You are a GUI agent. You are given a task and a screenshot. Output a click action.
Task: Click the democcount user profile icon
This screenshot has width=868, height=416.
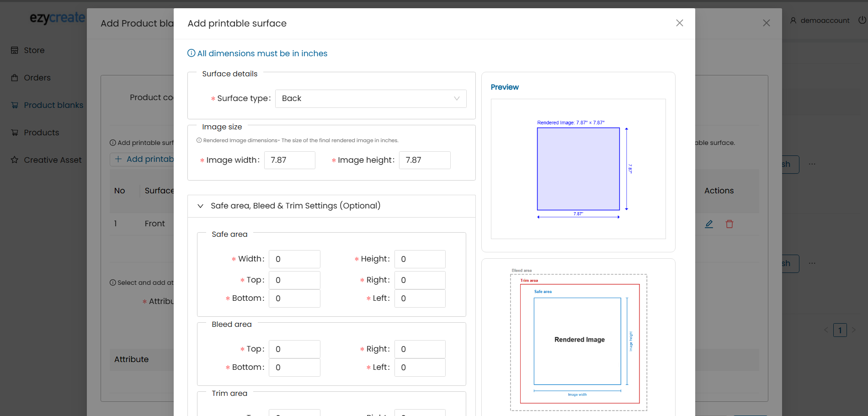point(793,21)
